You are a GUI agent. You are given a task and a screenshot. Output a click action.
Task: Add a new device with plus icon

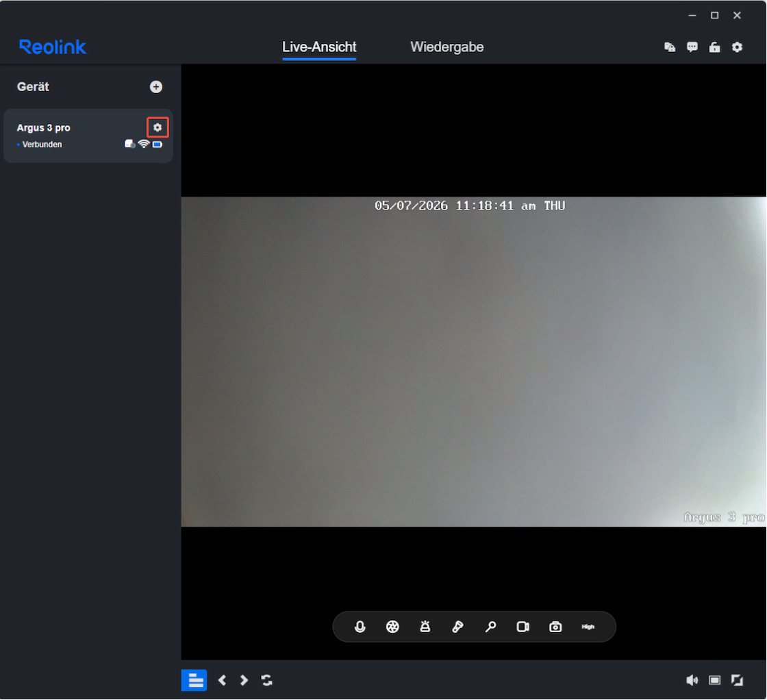(156, 86)
